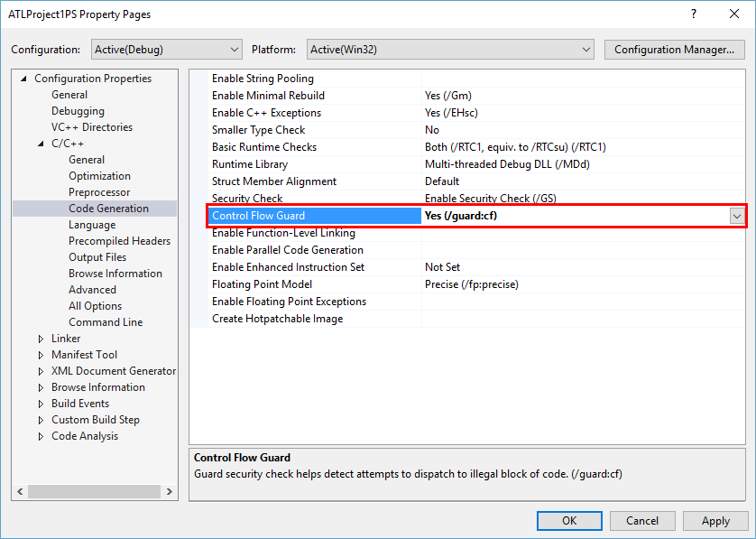Select the Optimization tree item

[x=99, y=176]
